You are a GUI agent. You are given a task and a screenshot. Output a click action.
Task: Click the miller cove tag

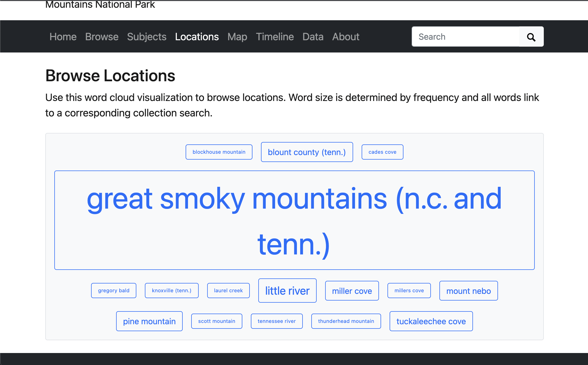click(x=352, y=291)
